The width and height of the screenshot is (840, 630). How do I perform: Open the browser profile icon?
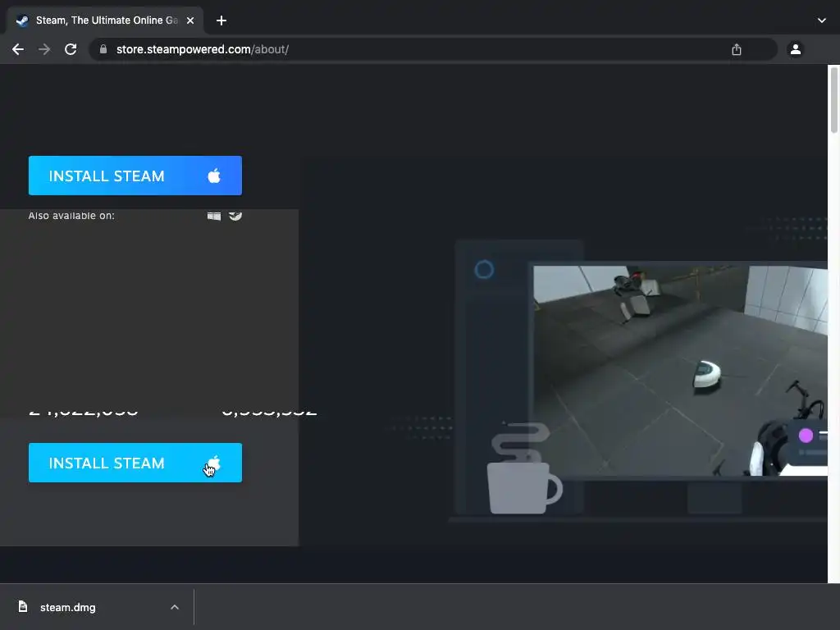pyautogui.click(x=796, y=49)
